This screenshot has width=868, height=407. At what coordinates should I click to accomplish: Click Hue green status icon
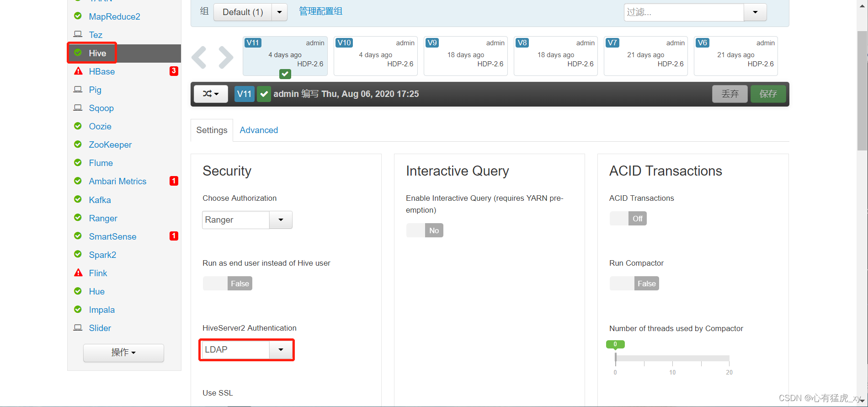pyautogui.click(x=78, y=291)
